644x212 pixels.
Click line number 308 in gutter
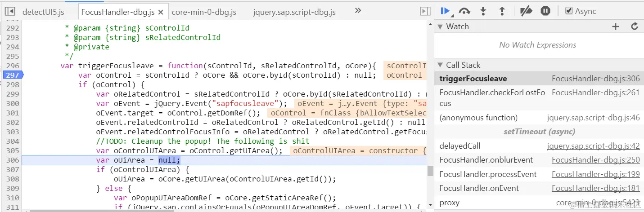pyautogui.click(x=12, y=179)
